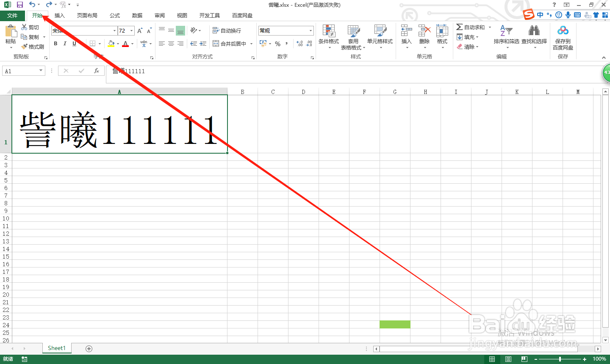610x364 pixels.
Task: Click increase indent icon
Action: [203, 44]
